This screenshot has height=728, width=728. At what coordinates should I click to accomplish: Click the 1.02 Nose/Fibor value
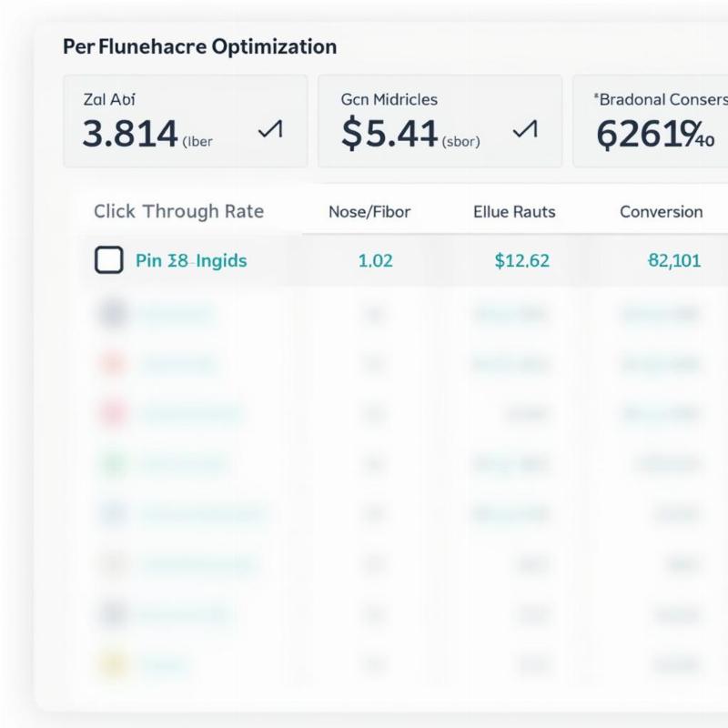click(x=375, y=261)
